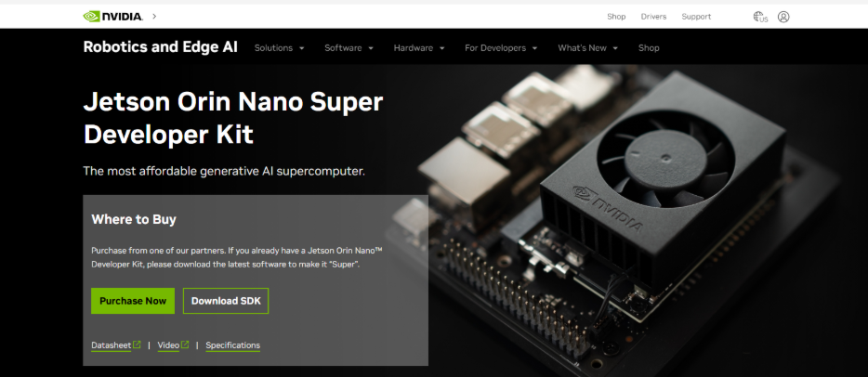Open the For Developers dropdown
This screenshot has width=868, height=377.
[x=501, y=48]
